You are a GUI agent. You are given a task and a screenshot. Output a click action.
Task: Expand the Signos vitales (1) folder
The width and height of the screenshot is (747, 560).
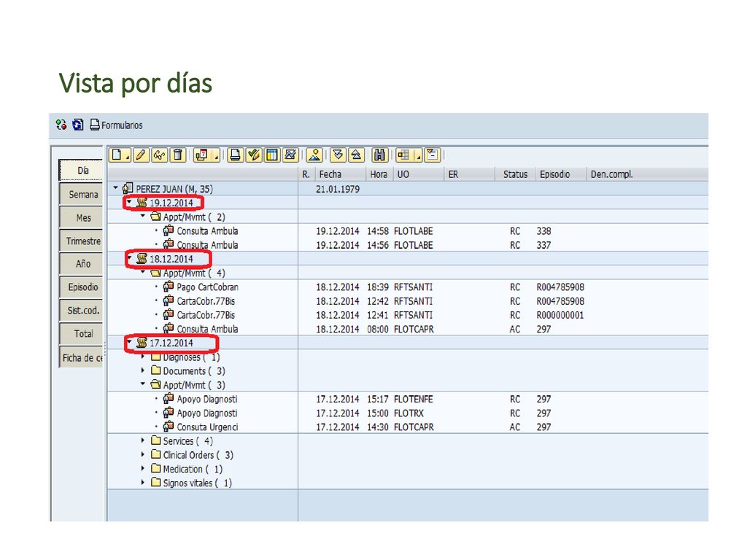click(x=143, y=483)
